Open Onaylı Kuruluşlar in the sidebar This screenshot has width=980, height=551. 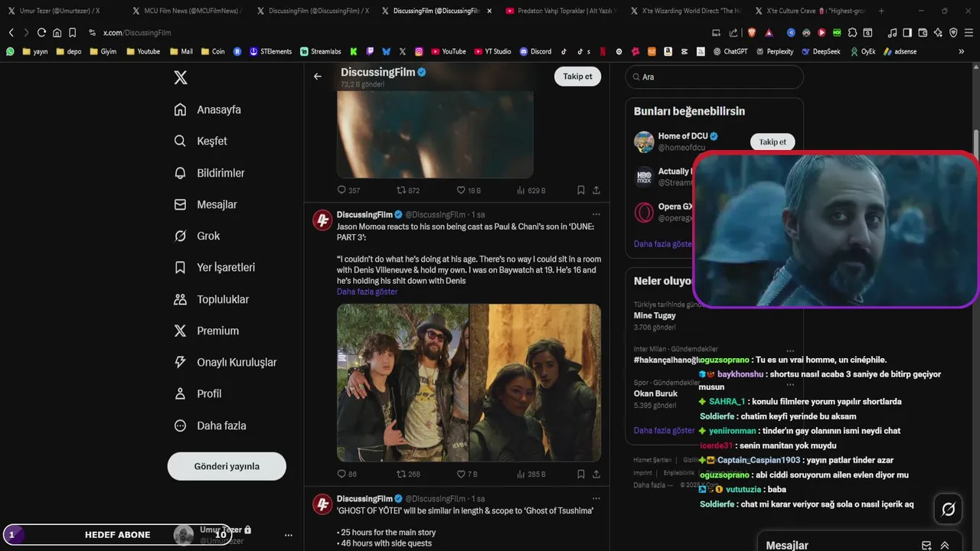225,362
